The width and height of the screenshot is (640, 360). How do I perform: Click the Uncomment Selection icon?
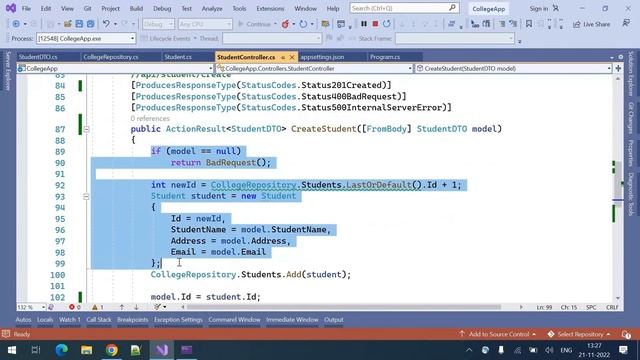point(513,24)
